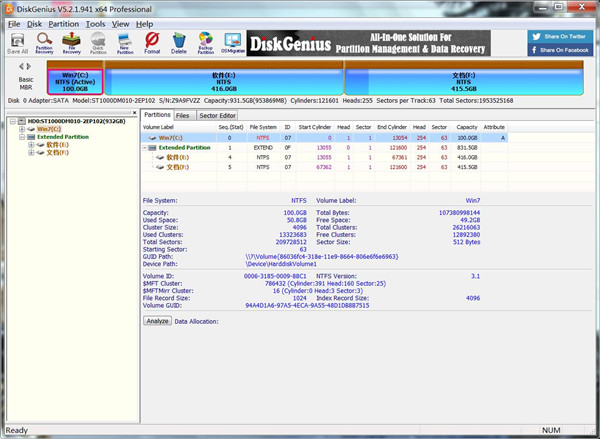The height and width of the screenshot is (439, 600).
Task: Select Win7(C:) label in the tree
Action: [49, 129]
